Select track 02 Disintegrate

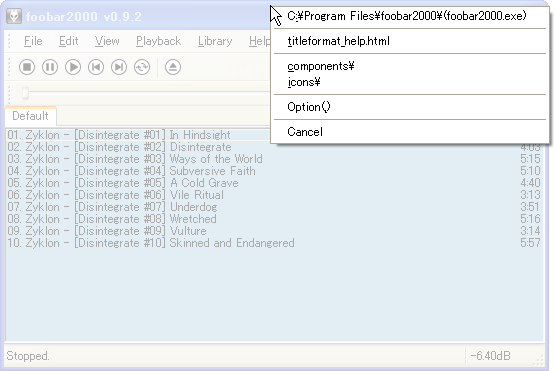click(274, 147)
